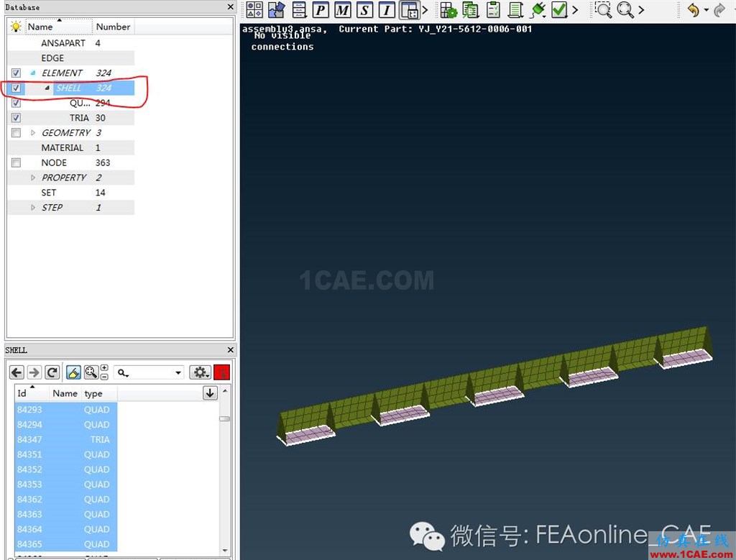Select the ANSAPART row
736x560 pixels.
click(x=71, y=43)
